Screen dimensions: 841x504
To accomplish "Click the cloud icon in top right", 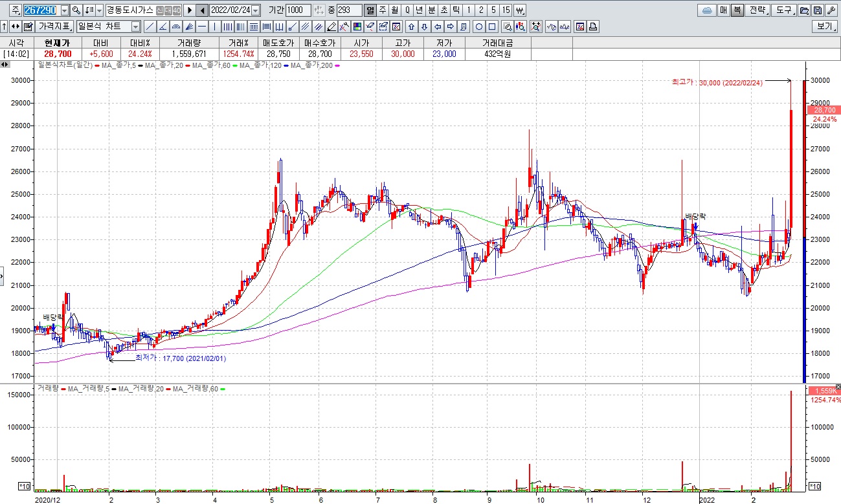I will pyautogui.click(x=707, y=10).
